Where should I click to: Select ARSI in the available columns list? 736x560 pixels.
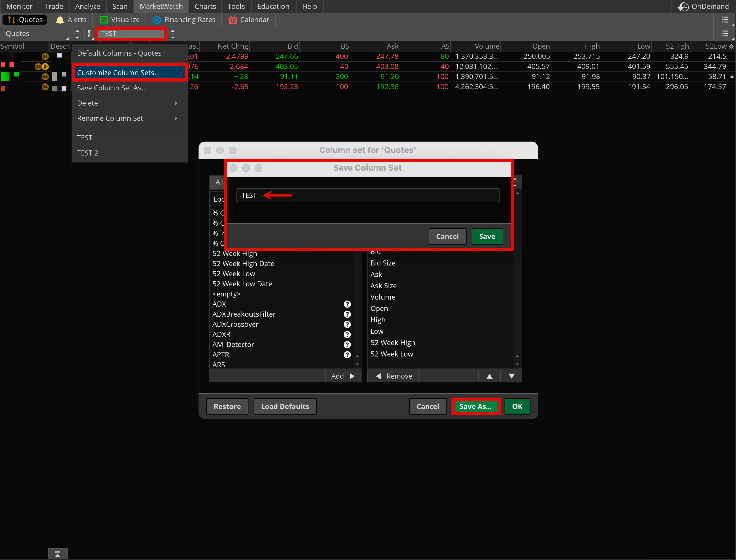[282, 365]
